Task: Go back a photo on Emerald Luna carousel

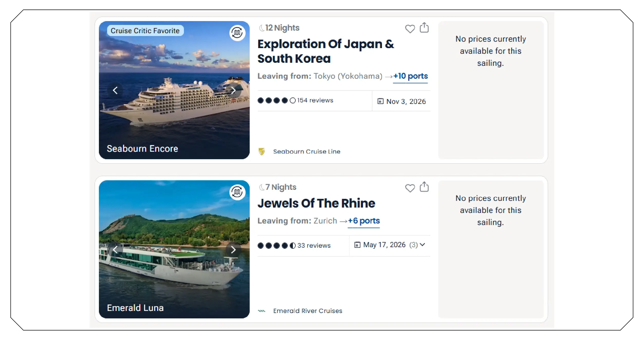Action: (x=116, y=249)
